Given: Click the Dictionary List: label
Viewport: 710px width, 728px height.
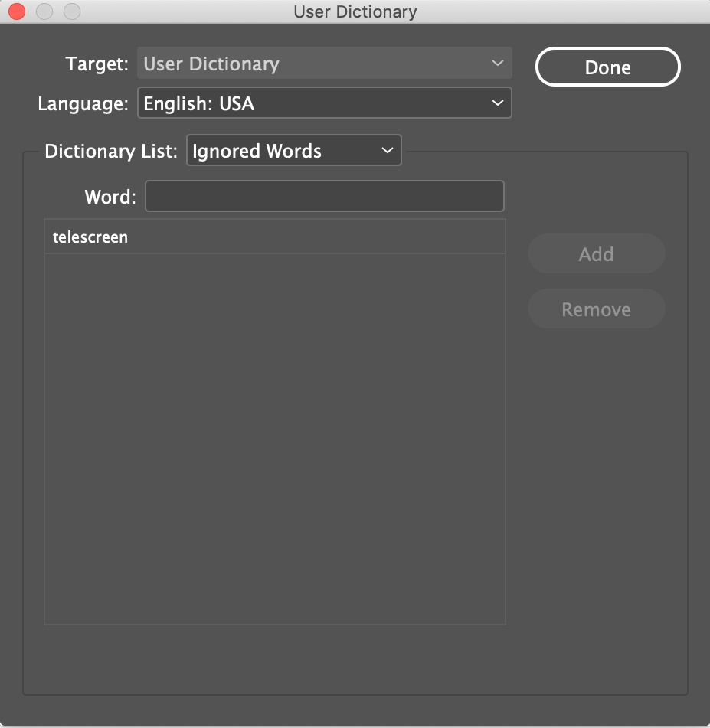Looking at the screenshot, I should (x=111, y=151).
